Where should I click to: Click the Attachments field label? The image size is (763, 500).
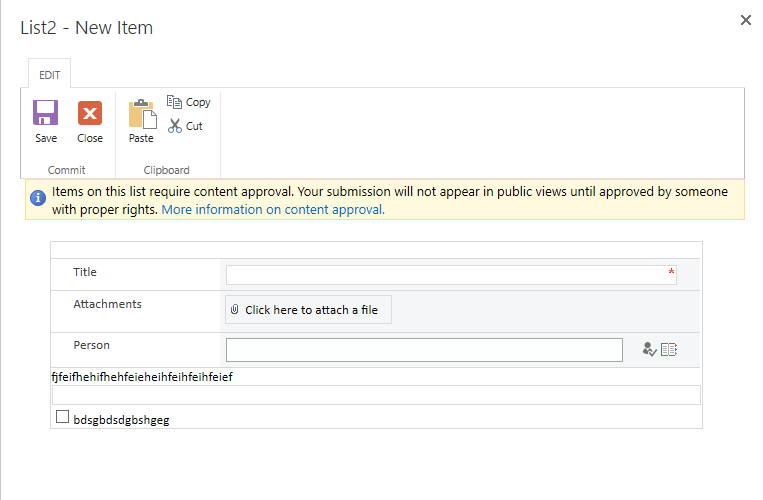(108, 304)
